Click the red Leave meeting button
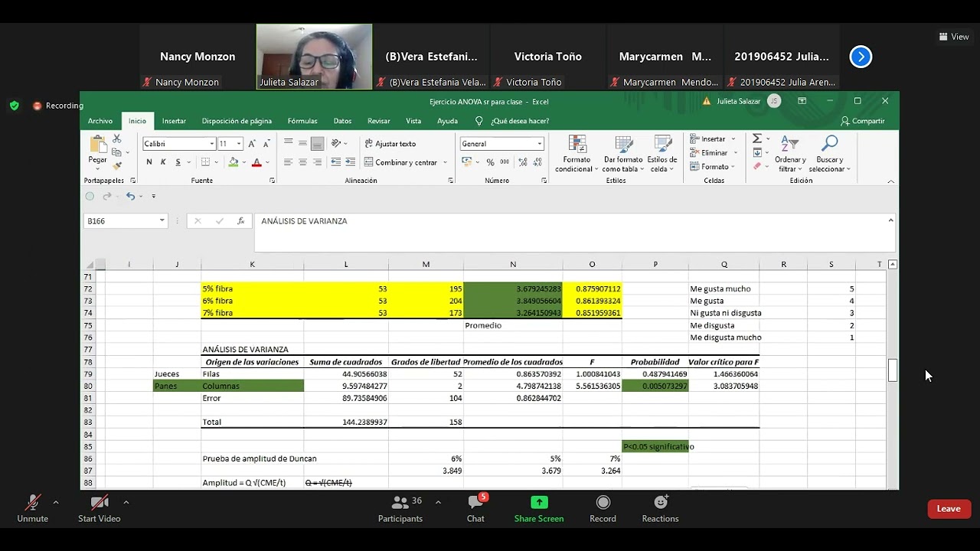The image size is (980, 551). click(949, 509)
